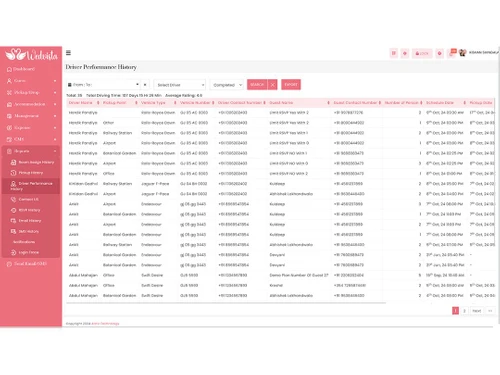Screen dimensions: 500x375
Task: Jump to last page with >> button
Action: 490,311
